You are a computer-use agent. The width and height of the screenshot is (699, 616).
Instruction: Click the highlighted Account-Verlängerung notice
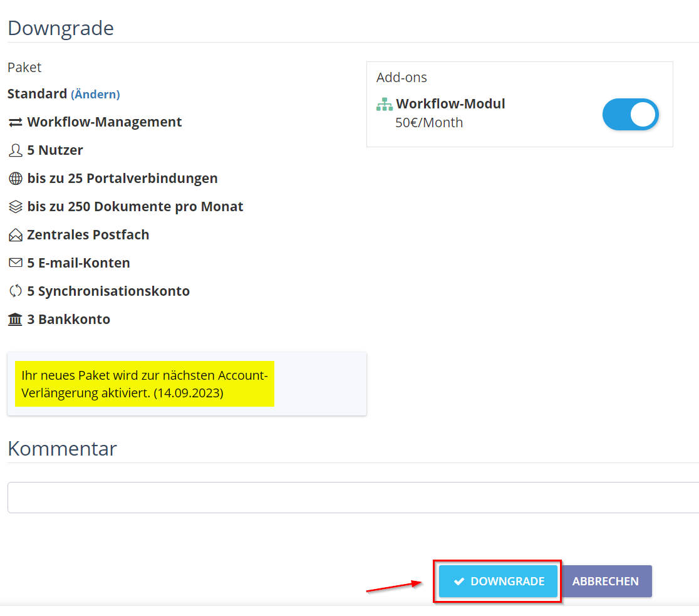click(145, 384)
